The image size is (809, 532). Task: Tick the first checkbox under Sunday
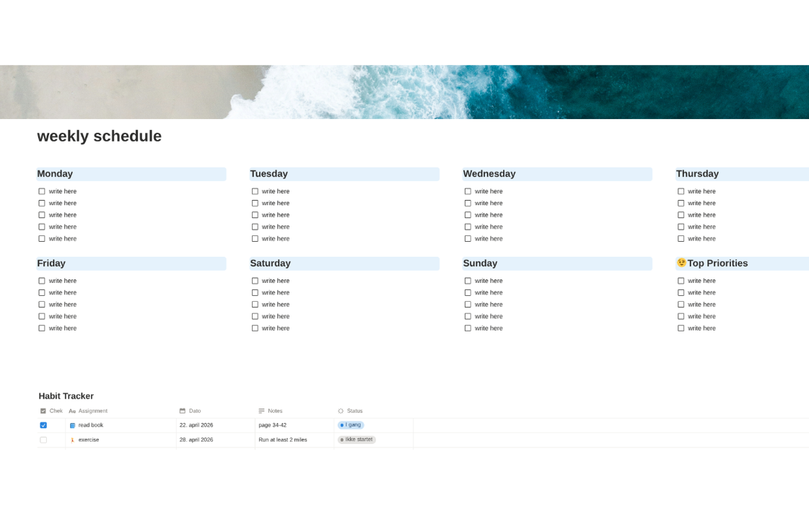point(468,281)
